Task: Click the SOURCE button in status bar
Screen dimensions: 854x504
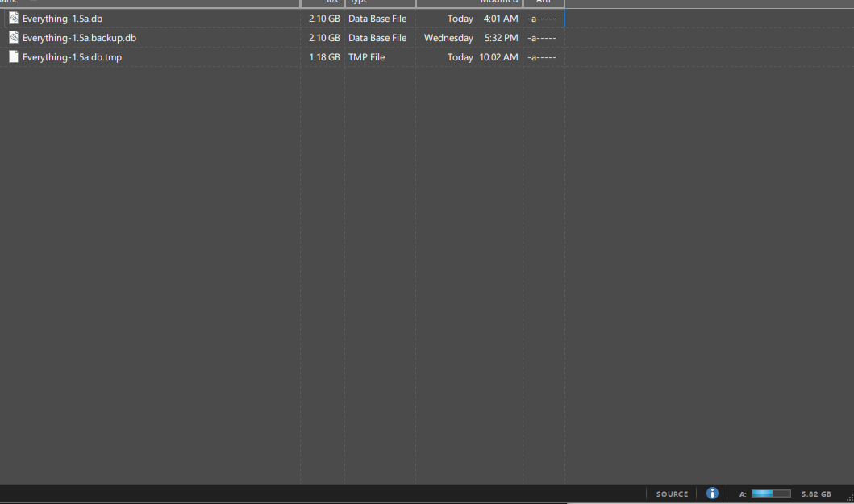Action: point(672,494)
